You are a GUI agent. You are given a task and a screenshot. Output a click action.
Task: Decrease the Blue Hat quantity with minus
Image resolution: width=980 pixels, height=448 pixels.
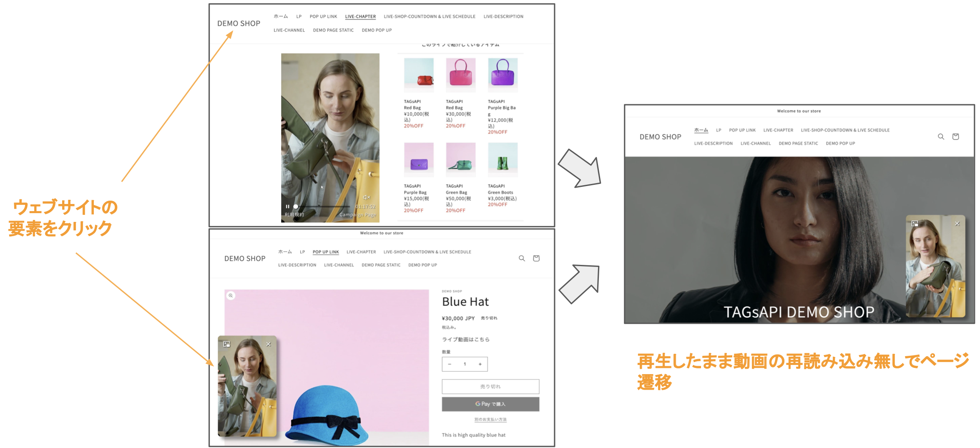pyautogui.click(x=450, y=364)
